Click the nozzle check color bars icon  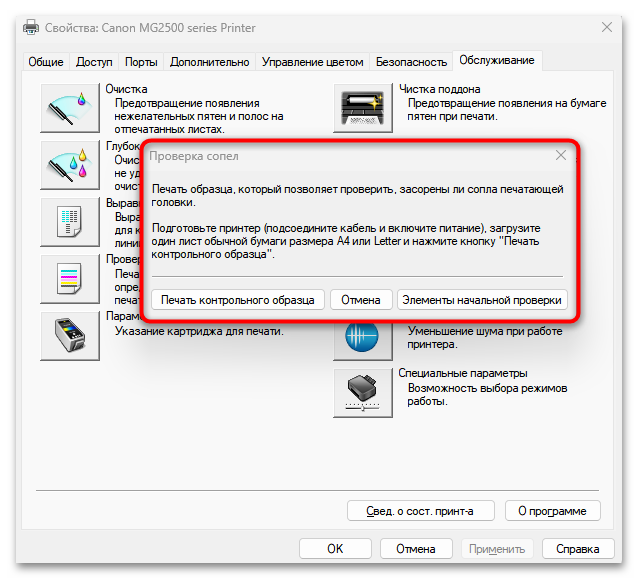[x=70, y=279]
